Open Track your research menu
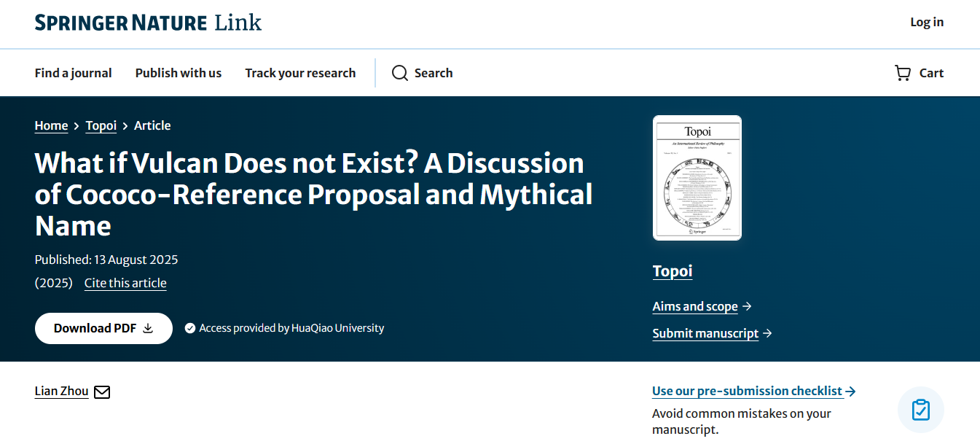 tap(300, 73)
